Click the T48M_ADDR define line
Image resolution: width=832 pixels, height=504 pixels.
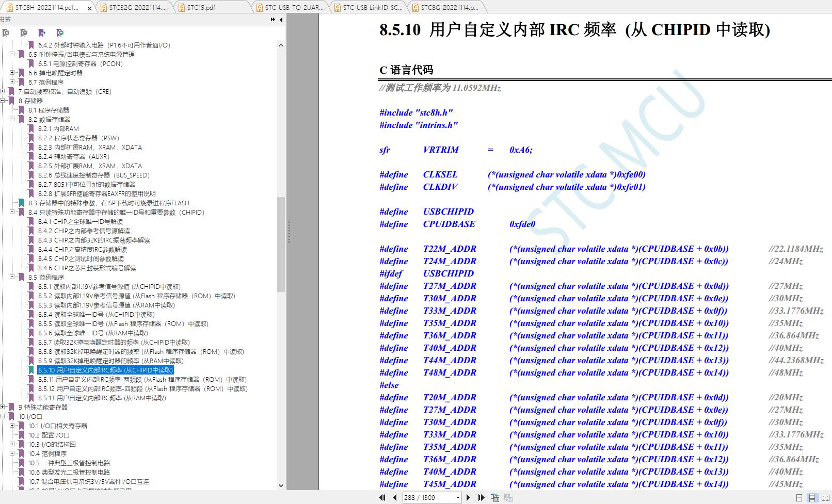click(x=591, y=372)
